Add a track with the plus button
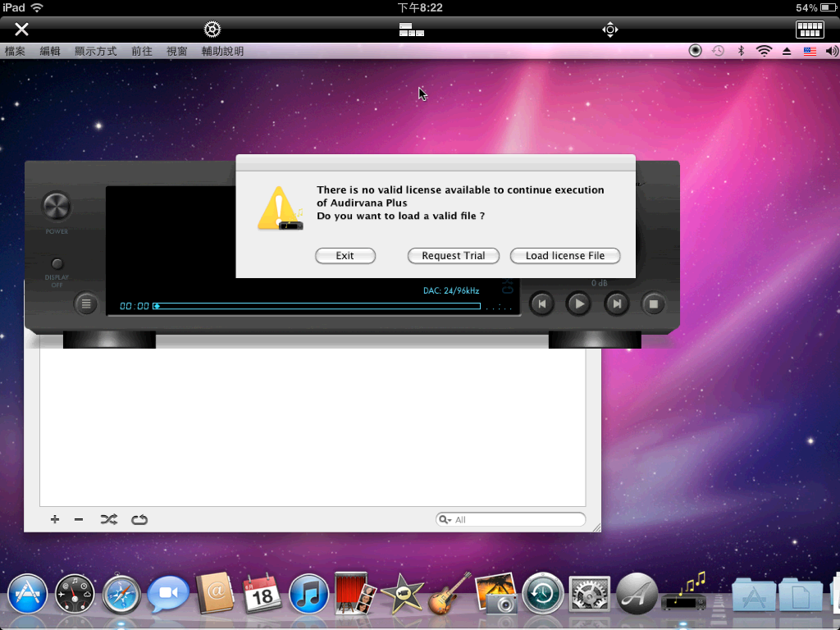This screenshot has height=630, width=840. [55, 519]
